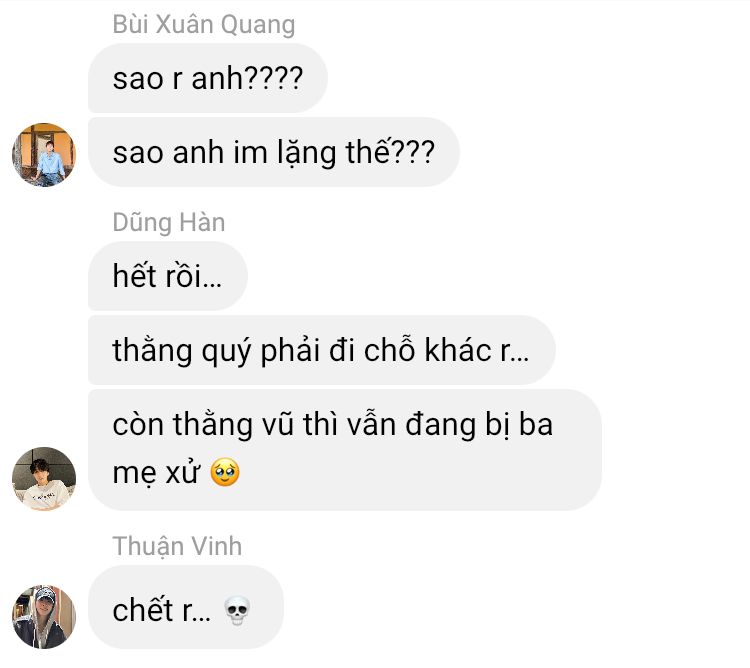Click the word 'chết' in Thuận Vinh's message
The width and height of the screenshot is (750, 668).
point(143,610)
